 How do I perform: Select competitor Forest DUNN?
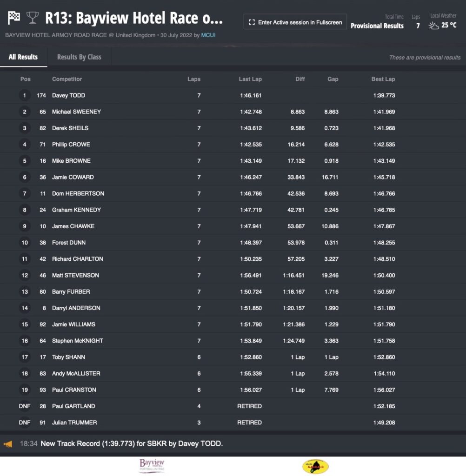coord(69,243)
